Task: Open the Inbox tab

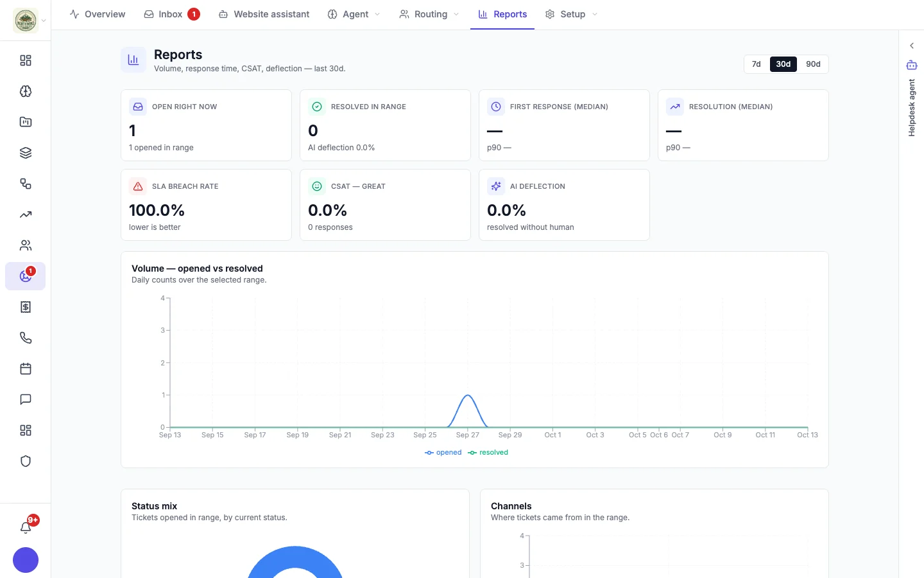Action: tap(171, 14)
